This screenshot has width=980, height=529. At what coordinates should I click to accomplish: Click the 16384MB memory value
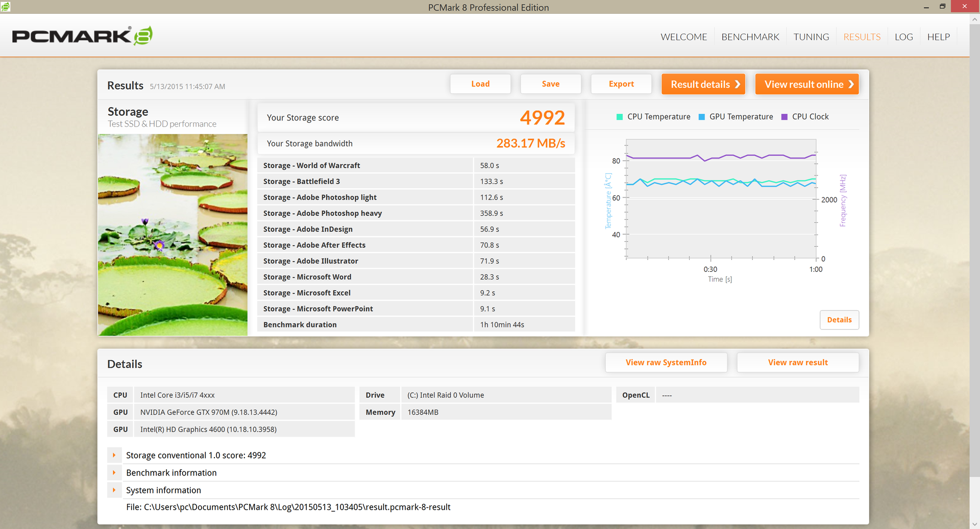506,412
